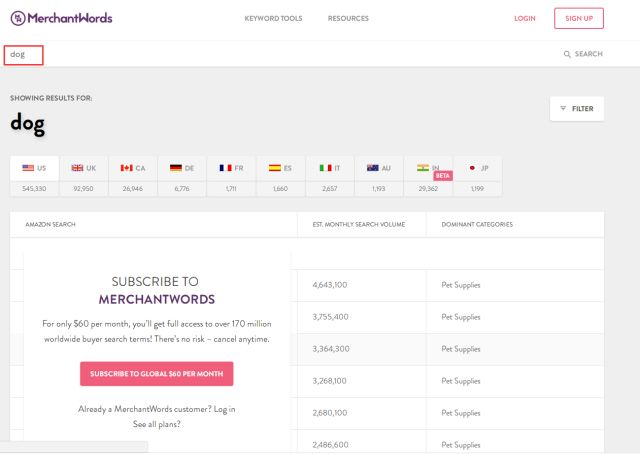Screen dimensions: 640x454
Task: Click the Log in link in subscribe box
Action: (x=224, y=409)
